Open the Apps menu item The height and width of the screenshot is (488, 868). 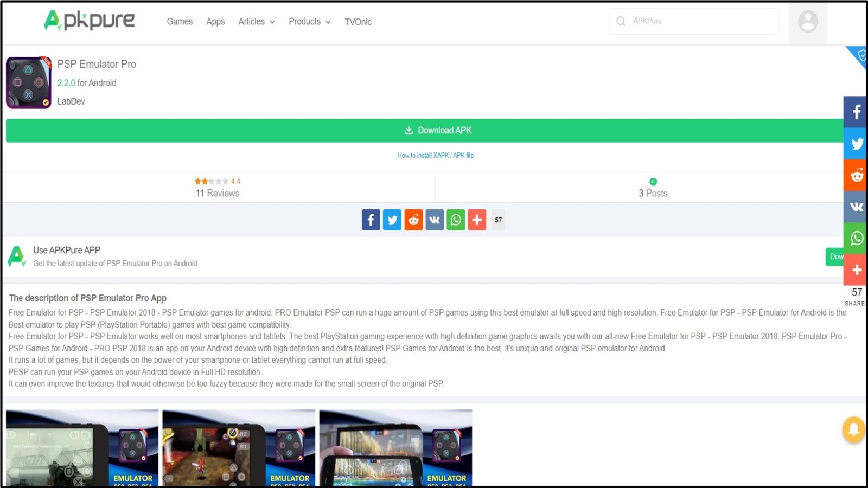(x=215, y=22)
